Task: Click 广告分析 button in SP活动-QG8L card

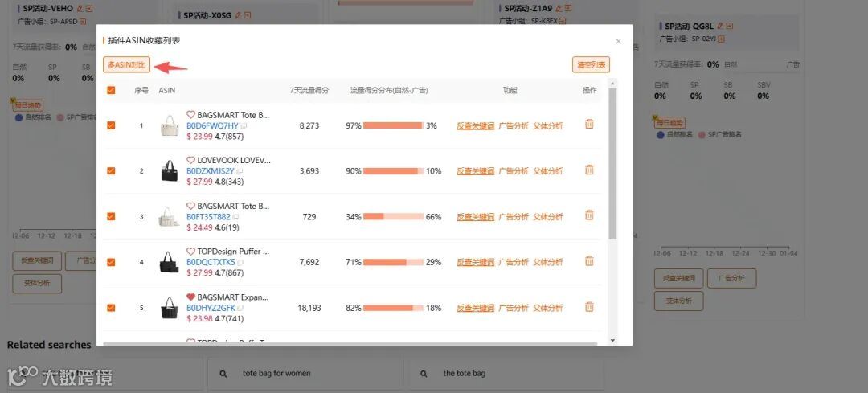Action: [731, 278]
